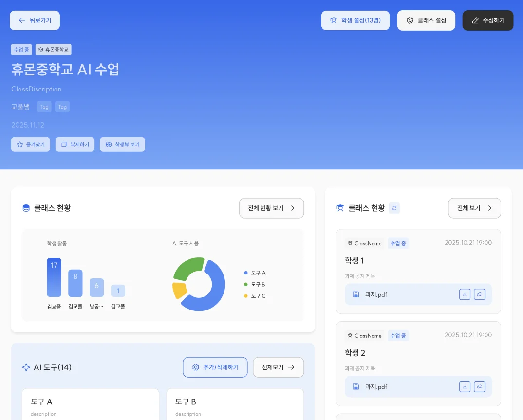Screen dimensions: 523x420
Task: Click the file icon in 학생 2 과제.pdf row
Action: click(x=356, y=387)
